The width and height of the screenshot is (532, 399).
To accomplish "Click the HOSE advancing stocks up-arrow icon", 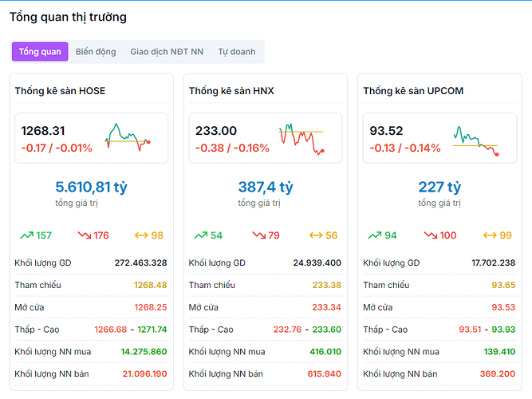I will click(26, 235).
